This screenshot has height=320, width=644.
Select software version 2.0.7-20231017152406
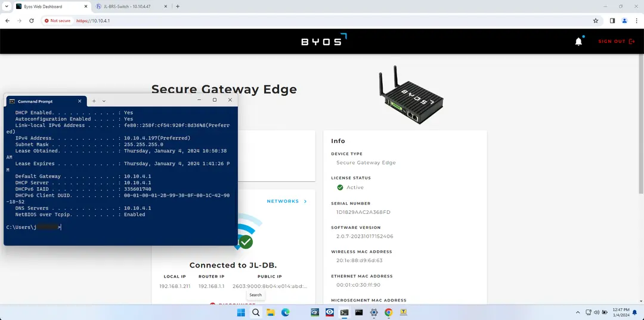tap(365, 237)
